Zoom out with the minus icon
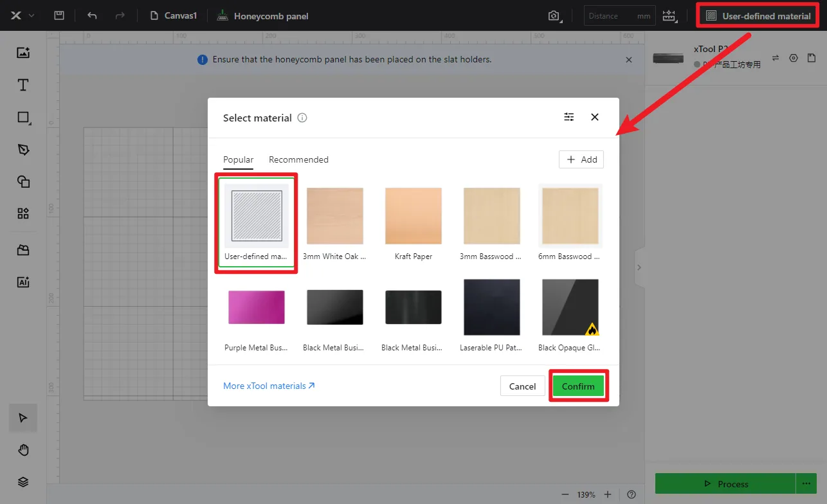This screenshot has height=504, width=827. click(x=565, y=494)
